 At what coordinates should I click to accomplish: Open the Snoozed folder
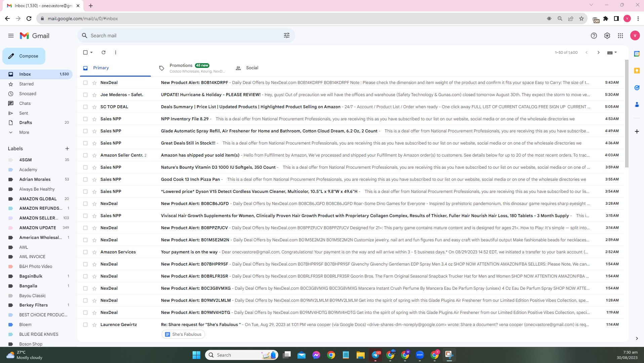(x=28, y=94)
